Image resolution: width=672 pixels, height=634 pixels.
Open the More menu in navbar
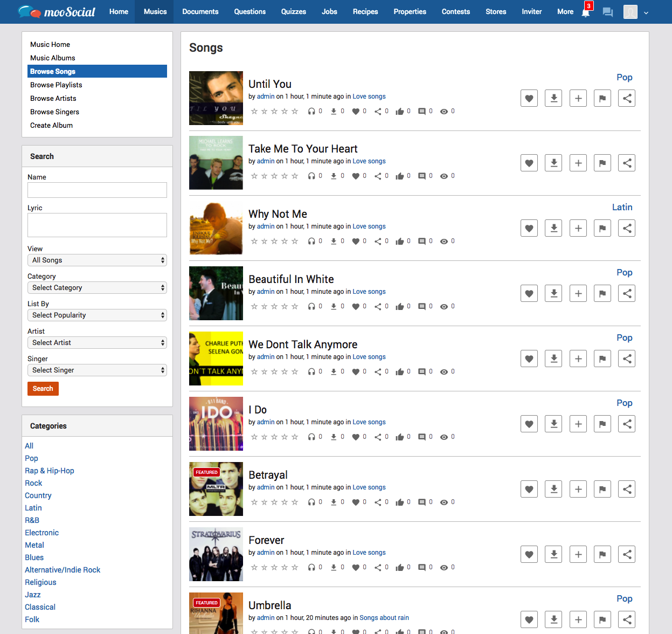[565, 11]
